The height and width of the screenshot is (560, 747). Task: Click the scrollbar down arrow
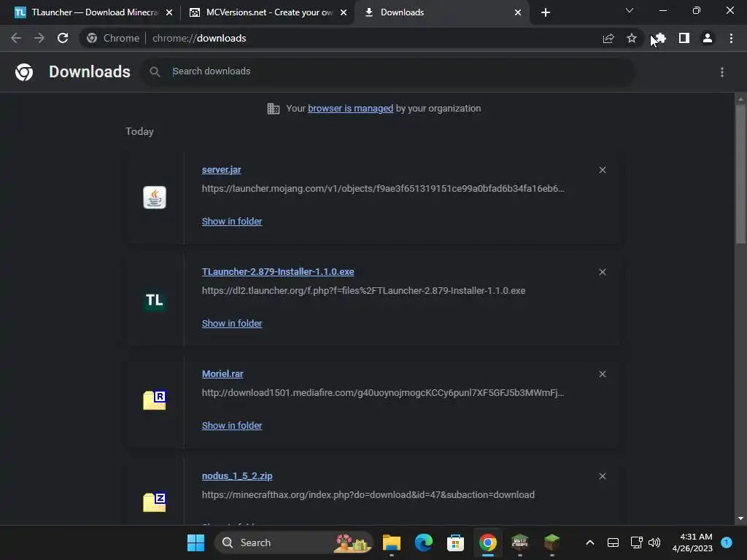[x=740, y=518]
